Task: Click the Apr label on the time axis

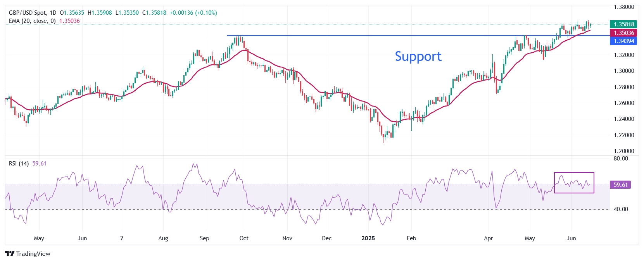Action: [489, 238]
